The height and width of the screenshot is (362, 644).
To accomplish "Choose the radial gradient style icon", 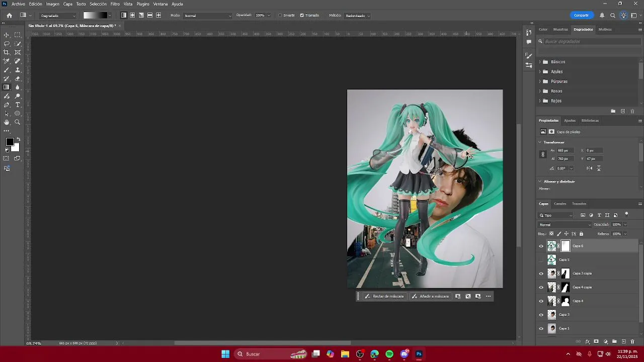I will pos(132,16).
